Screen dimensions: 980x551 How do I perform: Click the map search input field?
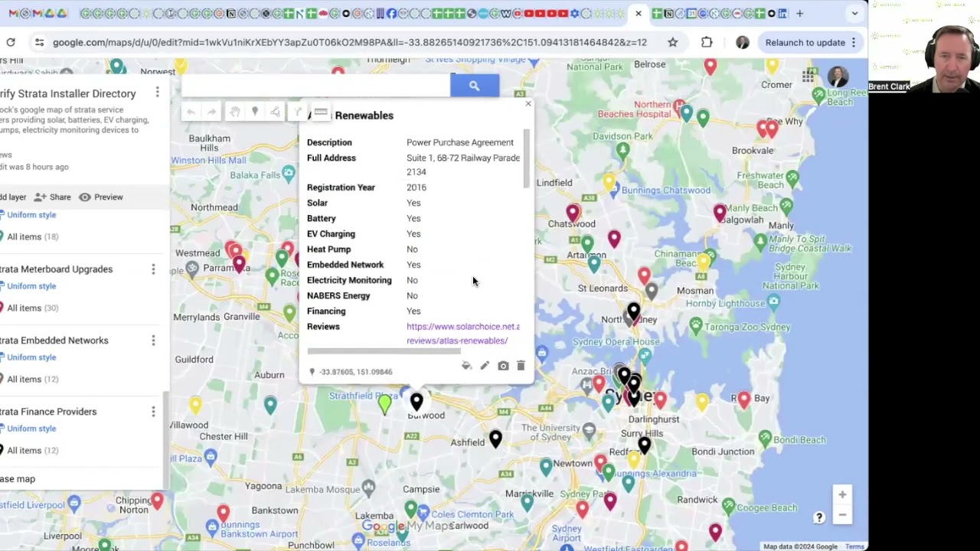point(315,86)
